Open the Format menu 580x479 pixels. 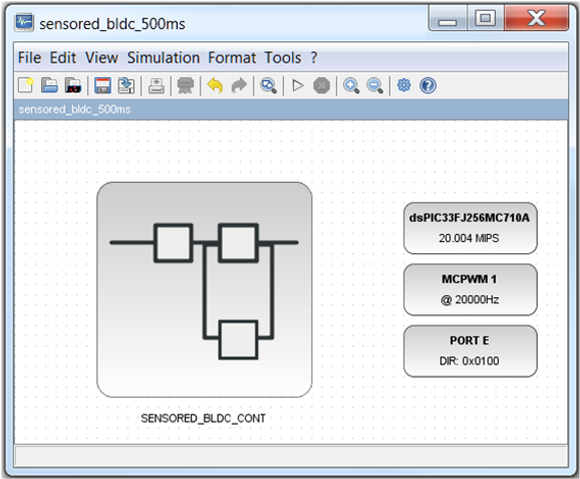tap(232, 58)
